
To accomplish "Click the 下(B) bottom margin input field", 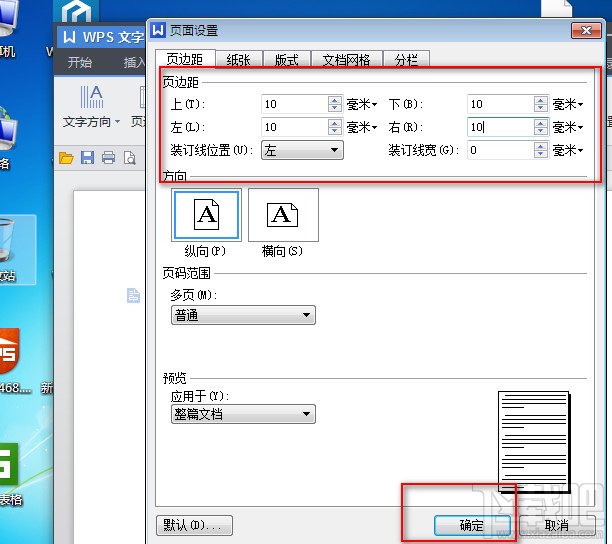I will [501, 104].
